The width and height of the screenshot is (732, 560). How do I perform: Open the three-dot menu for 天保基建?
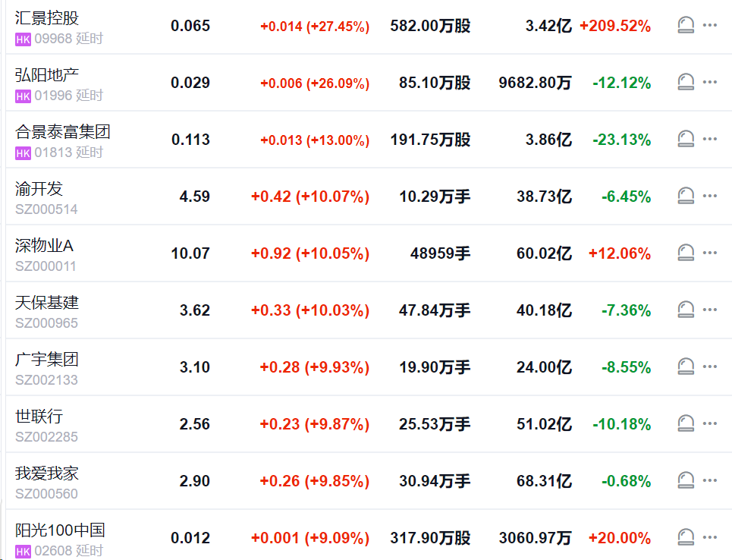[709, 310]
